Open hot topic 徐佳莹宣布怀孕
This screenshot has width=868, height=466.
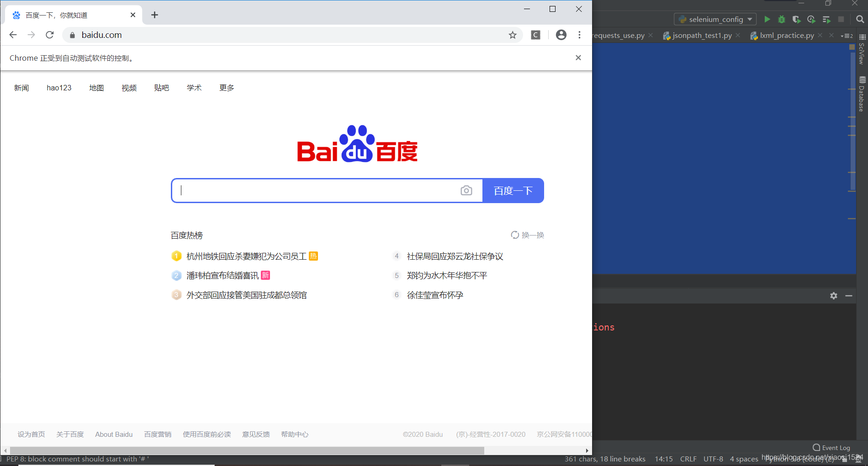(x=435, y=295)
